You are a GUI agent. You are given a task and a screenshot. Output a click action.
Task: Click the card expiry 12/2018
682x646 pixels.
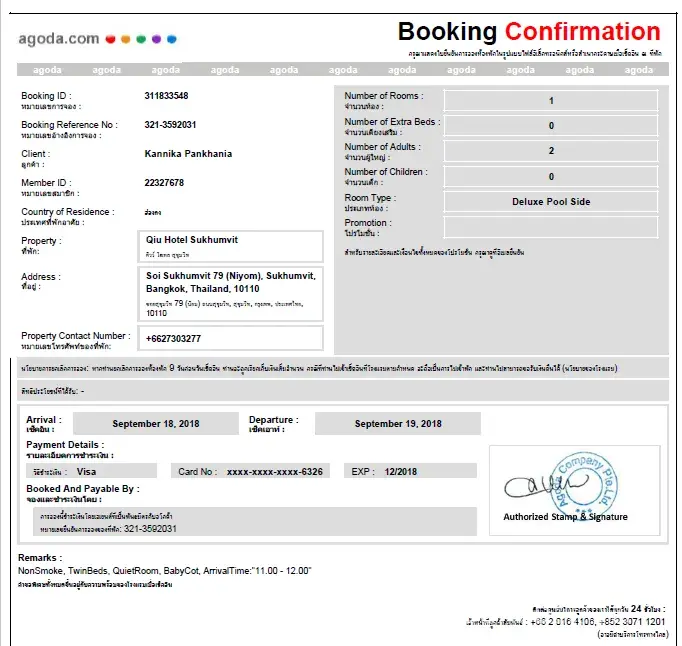[x=401, y=472]
